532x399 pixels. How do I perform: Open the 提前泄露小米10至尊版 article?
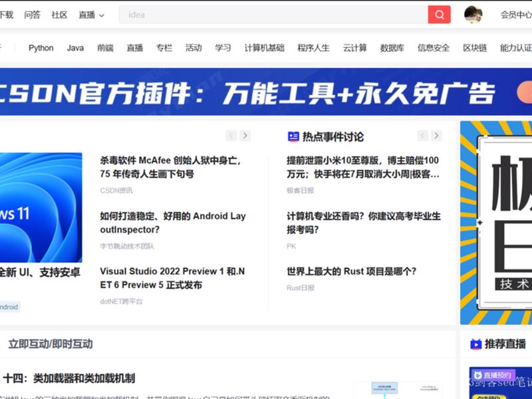[363, 167]
